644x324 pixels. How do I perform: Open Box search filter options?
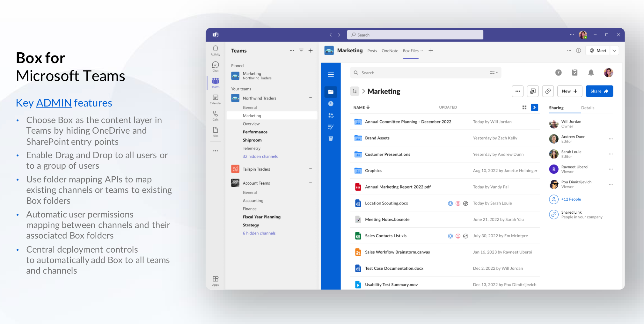[x=494, y=73]
